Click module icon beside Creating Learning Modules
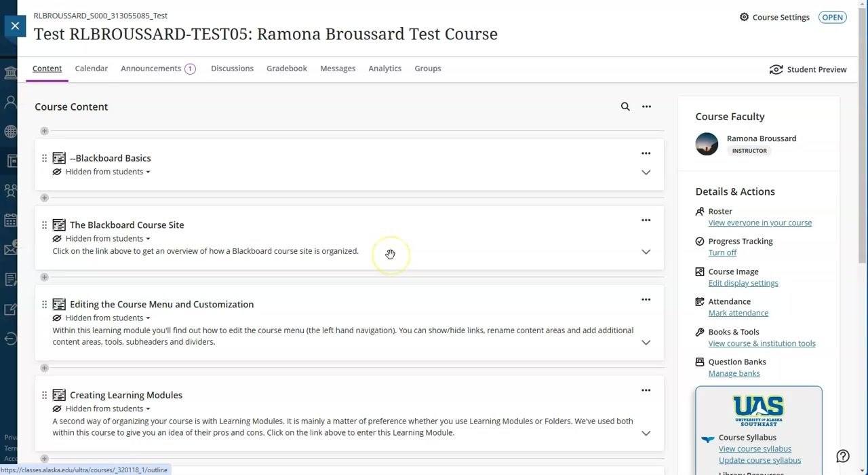 (x=59, y=395)
